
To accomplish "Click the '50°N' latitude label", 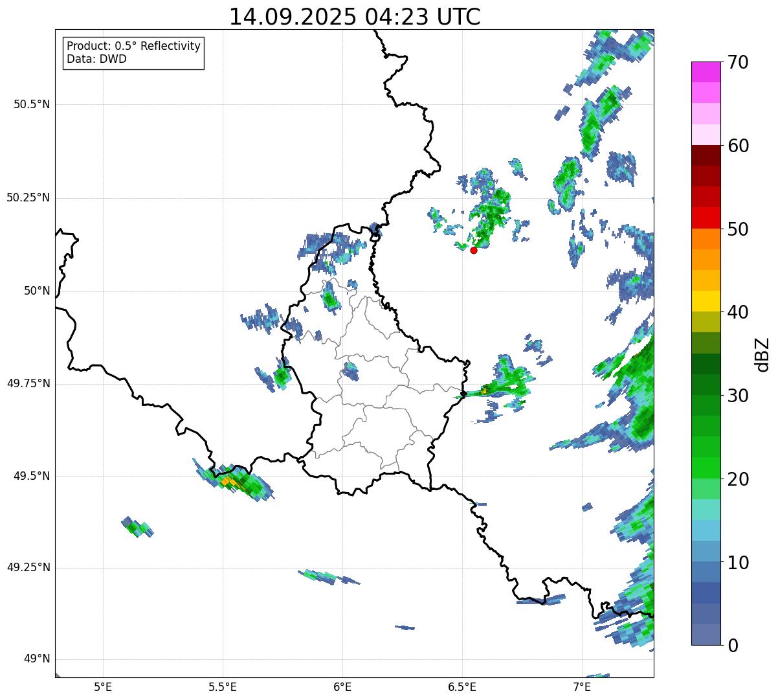I will point(37,291).
